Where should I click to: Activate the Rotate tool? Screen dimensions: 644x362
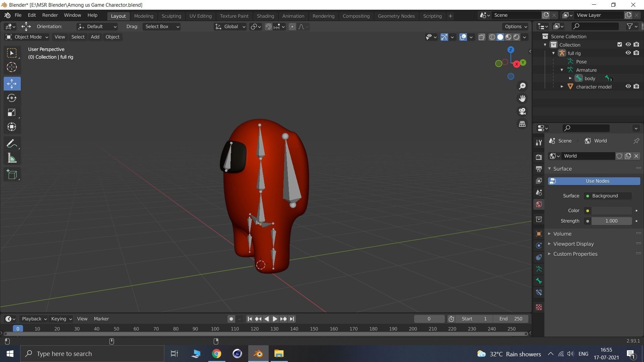tap(12, 98)
